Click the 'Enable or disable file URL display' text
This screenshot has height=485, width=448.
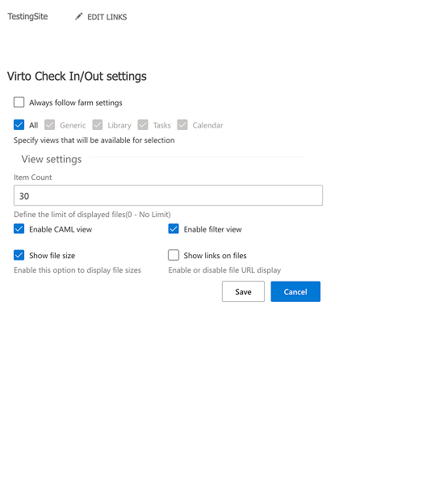[224, 270]
